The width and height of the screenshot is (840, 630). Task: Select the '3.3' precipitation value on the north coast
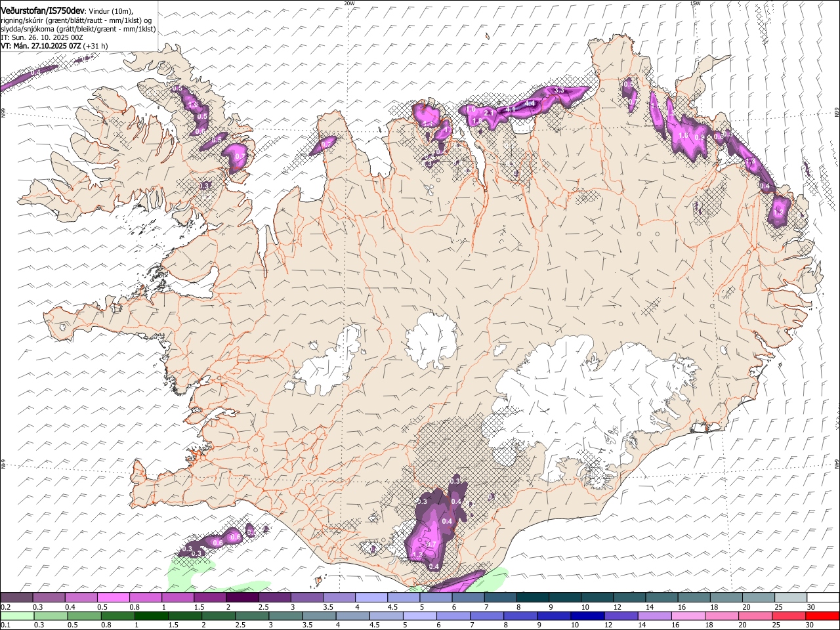(559, 90)
